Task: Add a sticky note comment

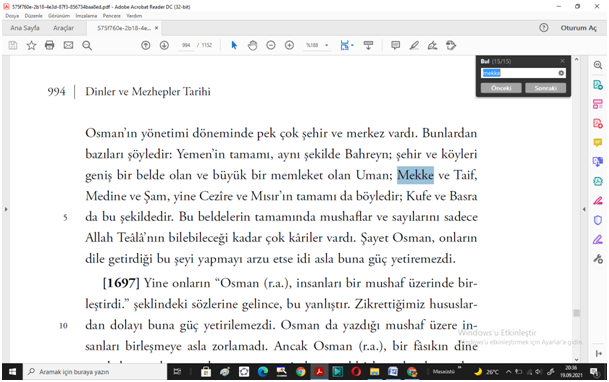Action: click(x=395, y=45)
